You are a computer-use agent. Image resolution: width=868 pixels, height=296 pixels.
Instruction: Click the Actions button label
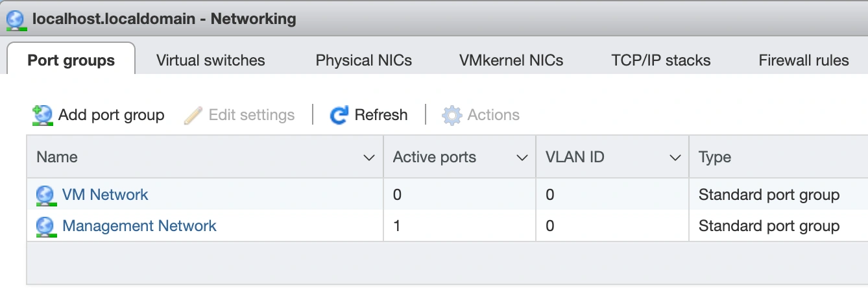(493, 116)
